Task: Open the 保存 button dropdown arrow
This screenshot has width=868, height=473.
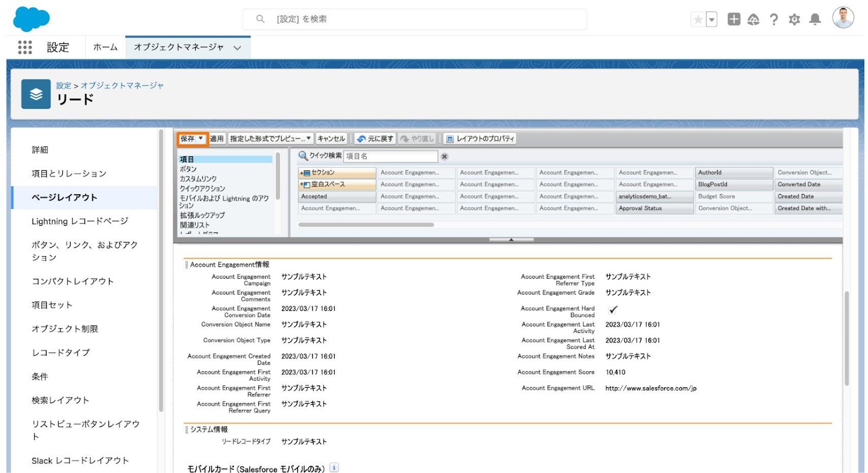Action: pyautogui.click(x=201, y=139)
